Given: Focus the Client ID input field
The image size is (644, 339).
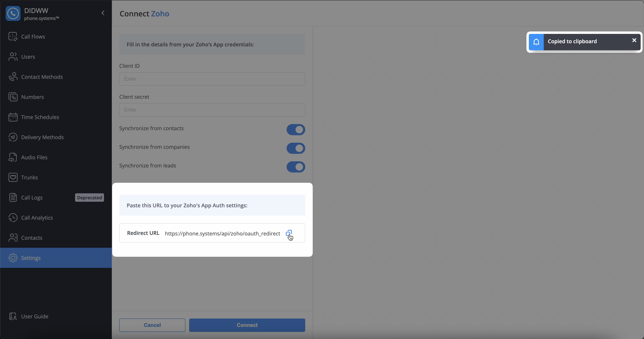Looking at the screenshot, I should point(212,79).
